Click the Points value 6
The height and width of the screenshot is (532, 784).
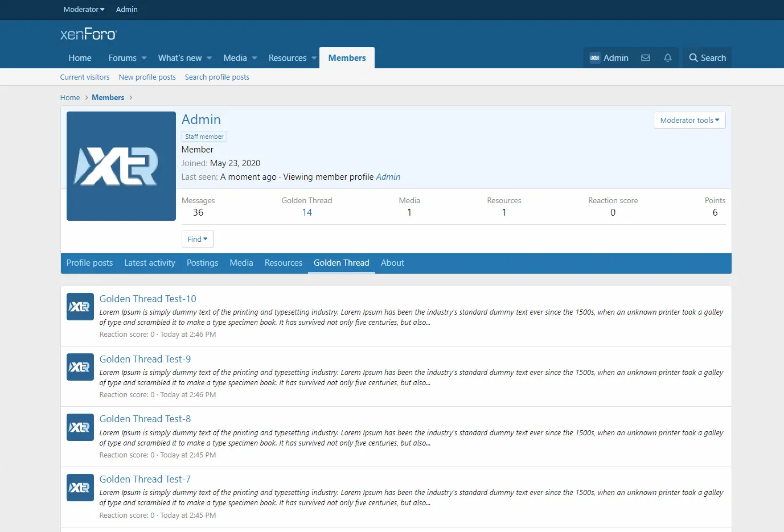715,213
